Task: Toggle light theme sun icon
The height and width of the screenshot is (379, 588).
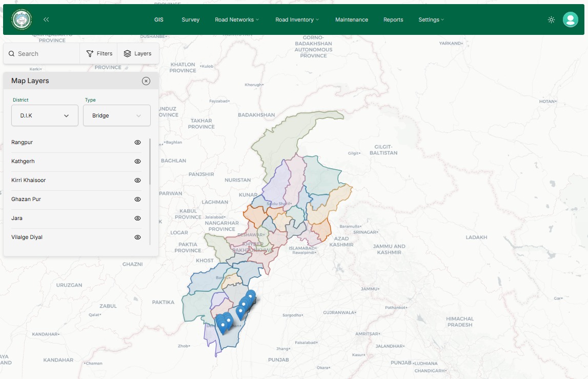Action: (x=551, y=19)
